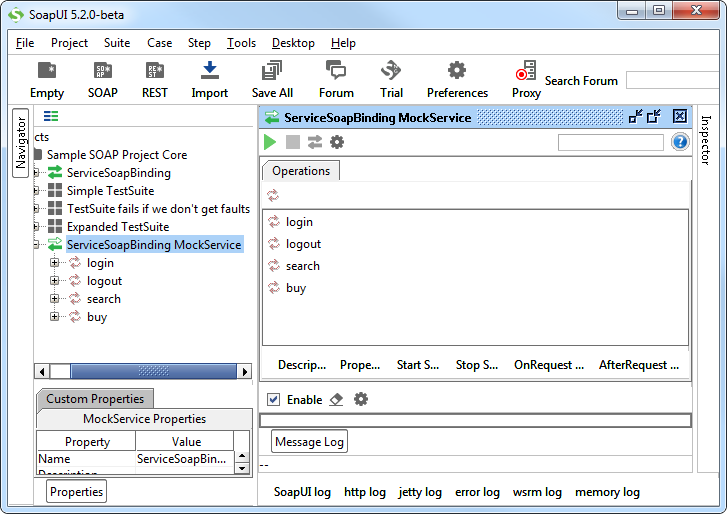Open the Project menu
This screenshot has width=727, height=514.
pyautogui.click(x=69, y=43)
